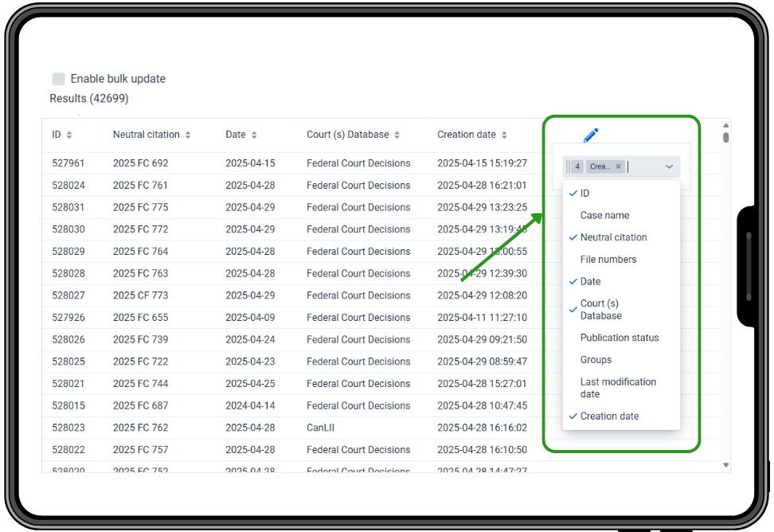Click the 2025 FC 761 citation

(140, 186)
